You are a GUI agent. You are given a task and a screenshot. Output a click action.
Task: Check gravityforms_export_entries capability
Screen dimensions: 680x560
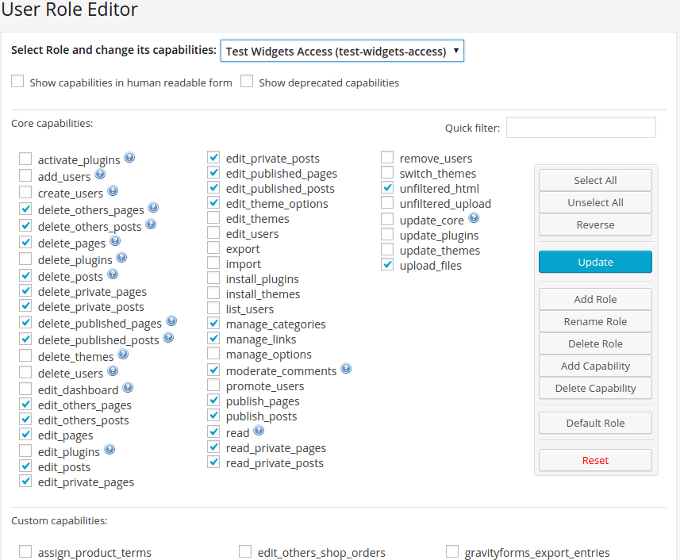point(452,551)
